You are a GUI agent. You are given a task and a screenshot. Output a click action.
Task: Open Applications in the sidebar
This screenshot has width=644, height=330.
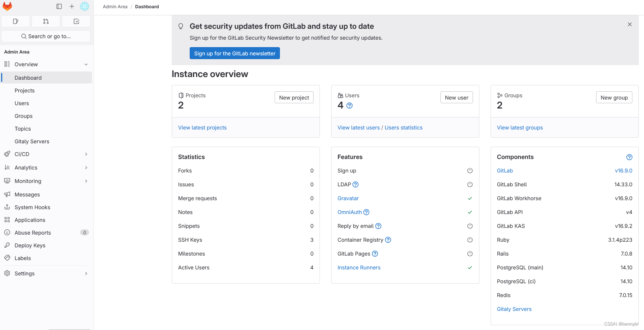pyautogui.click(x=47, y=220)
